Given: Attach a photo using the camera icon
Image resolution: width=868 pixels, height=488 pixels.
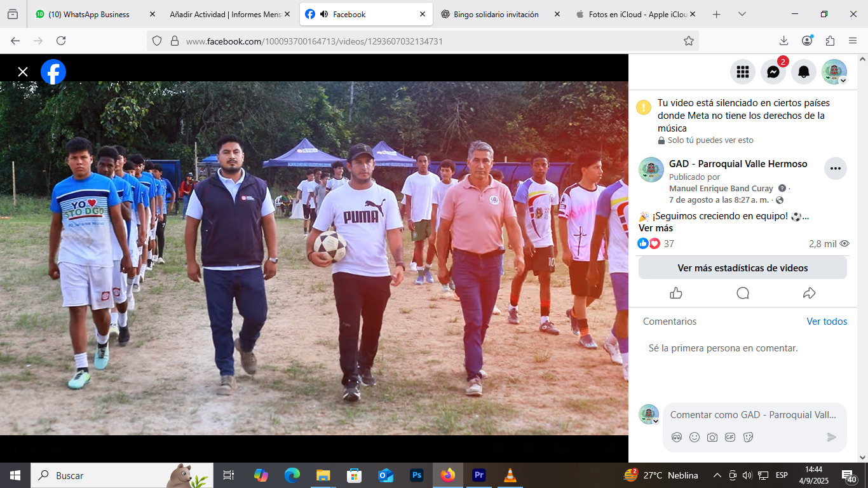Looking at the screenshot, I should (x=712, y=437).
